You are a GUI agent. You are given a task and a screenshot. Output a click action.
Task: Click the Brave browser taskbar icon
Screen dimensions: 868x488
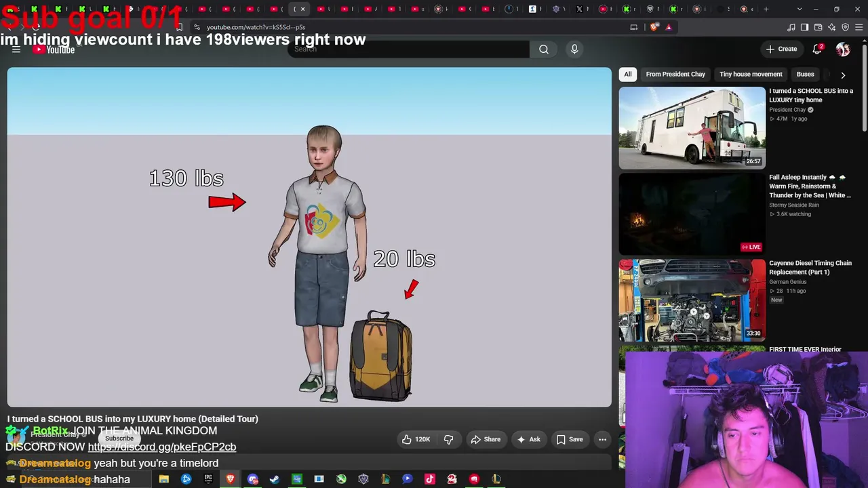231,479
